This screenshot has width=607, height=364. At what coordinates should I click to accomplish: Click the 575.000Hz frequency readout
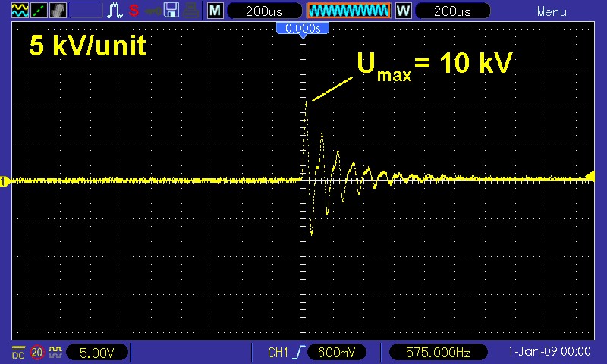click(434, 353)
